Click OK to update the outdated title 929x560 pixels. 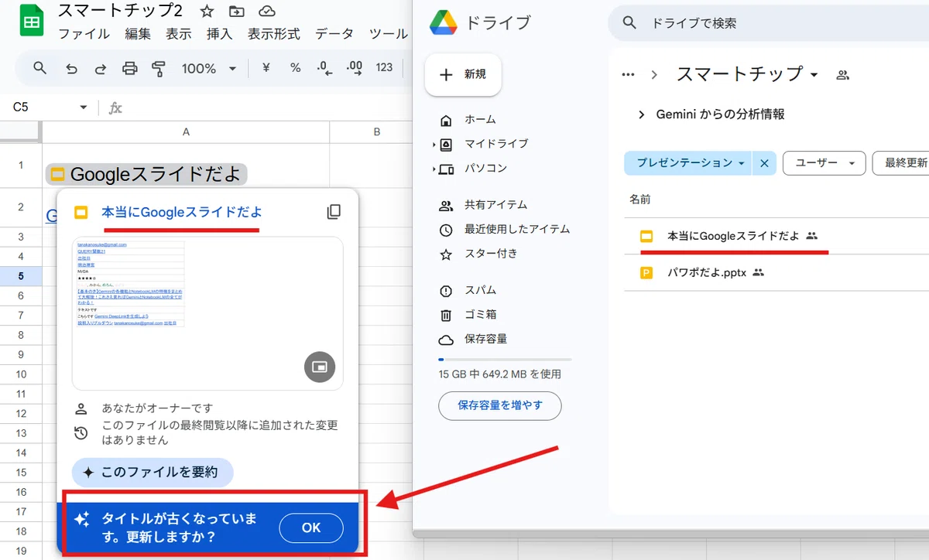click(311, 528)
